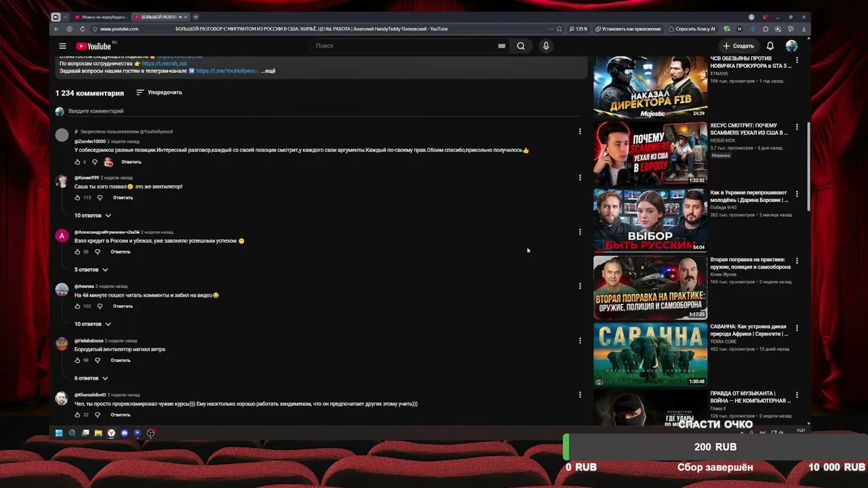Open File Explorer from taskbar
This screenshot has width=868, height=488.
pos(98,433)
